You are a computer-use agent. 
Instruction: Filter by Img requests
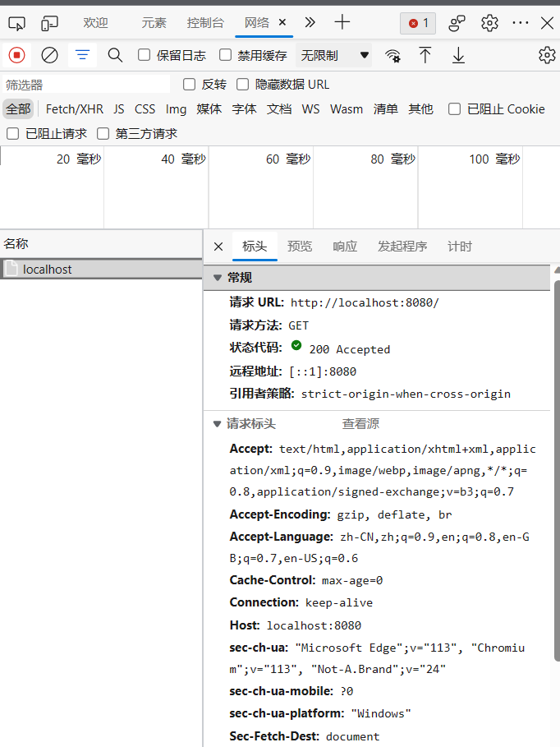tap(176, 109)
